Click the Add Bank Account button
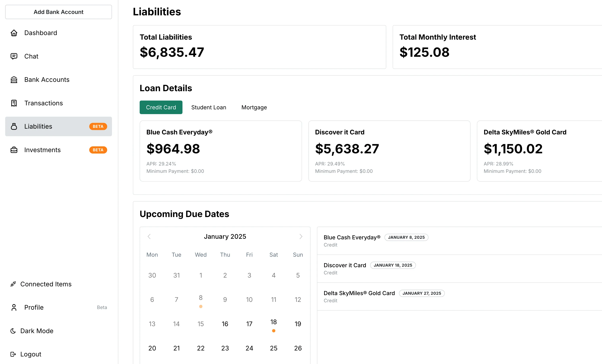602x364 pixels. click(x=58, y=12)
